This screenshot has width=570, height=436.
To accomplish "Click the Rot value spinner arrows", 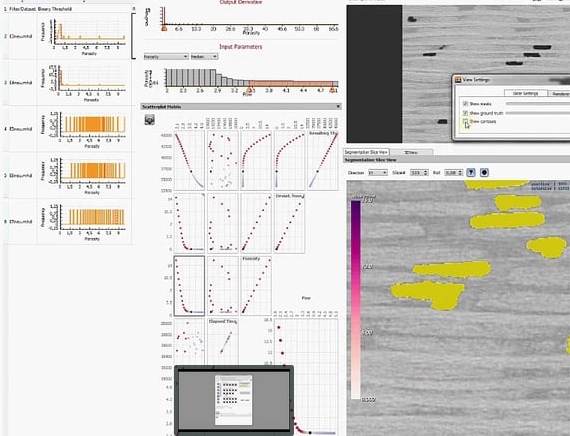I will point(460,172).
